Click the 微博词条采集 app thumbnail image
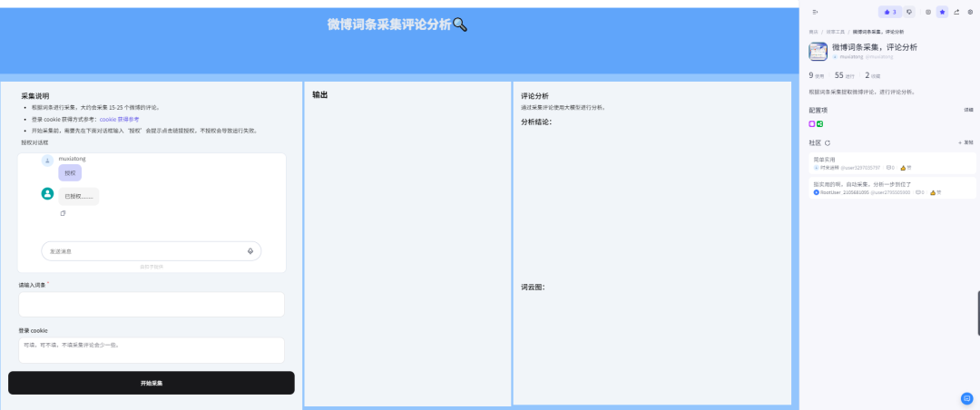 (818, 51)
